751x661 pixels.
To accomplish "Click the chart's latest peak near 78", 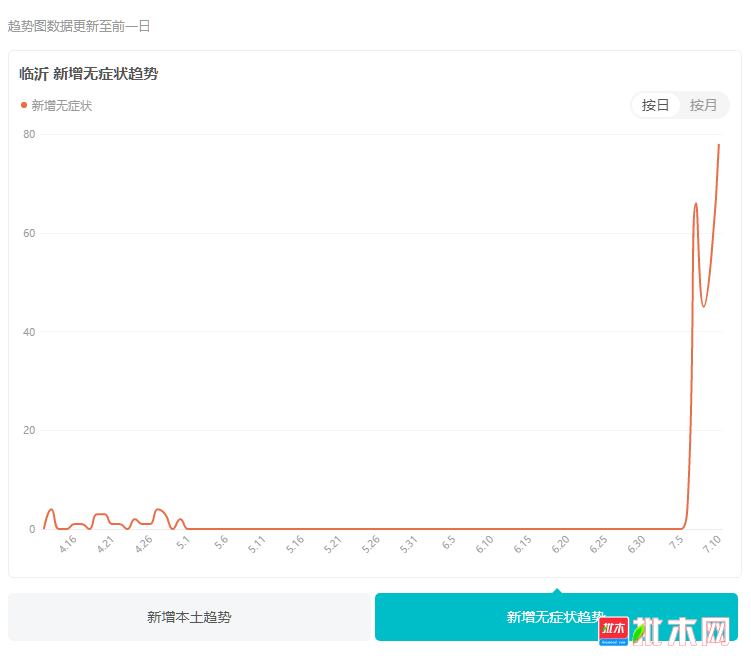I will coord(718,144).
